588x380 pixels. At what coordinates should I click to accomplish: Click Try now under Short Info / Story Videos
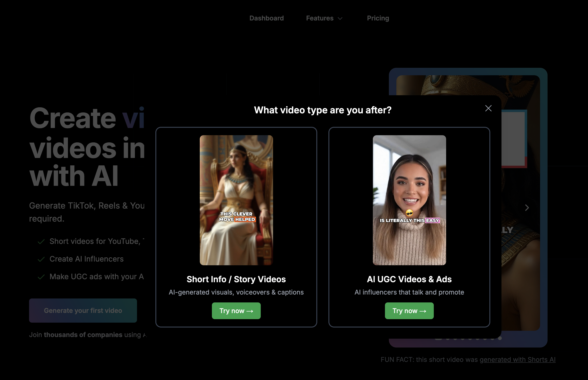(236, 311)
